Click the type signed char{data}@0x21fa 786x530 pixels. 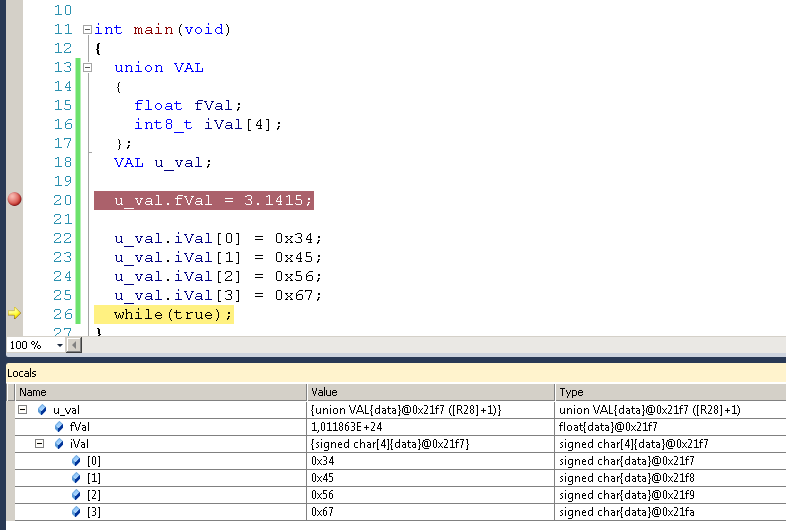click(627, 512)
